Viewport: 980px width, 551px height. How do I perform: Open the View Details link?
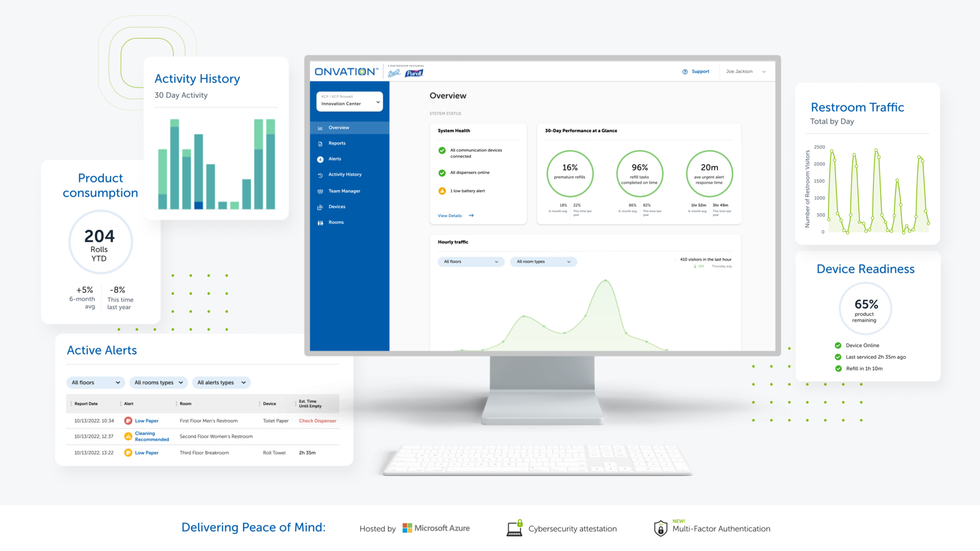click(x=450, y=216)
